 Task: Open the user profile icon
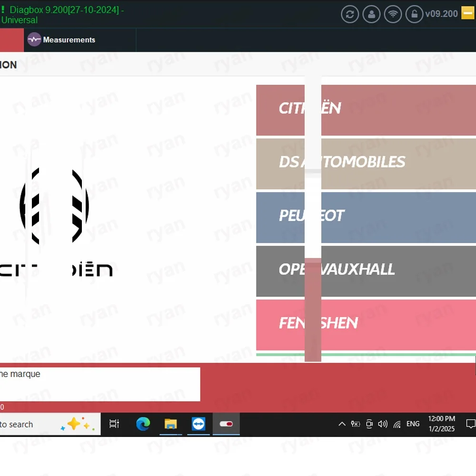coord(371,14)
